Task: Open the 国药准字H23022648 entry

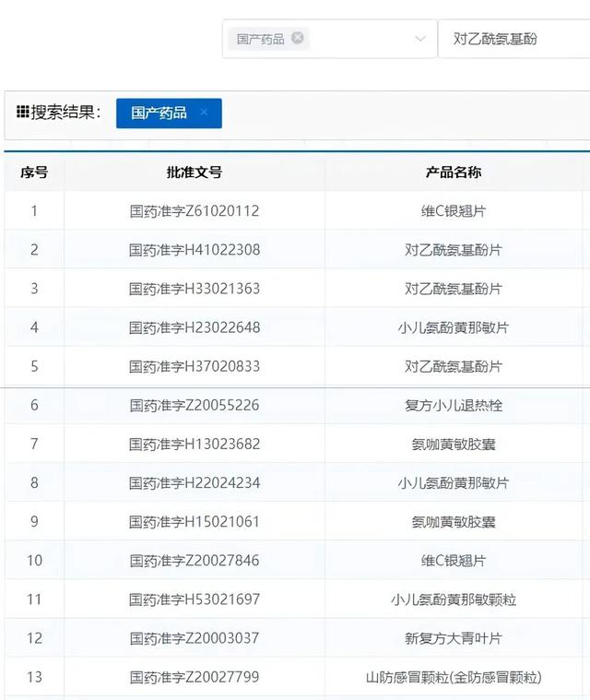Action: click(195, 327)
